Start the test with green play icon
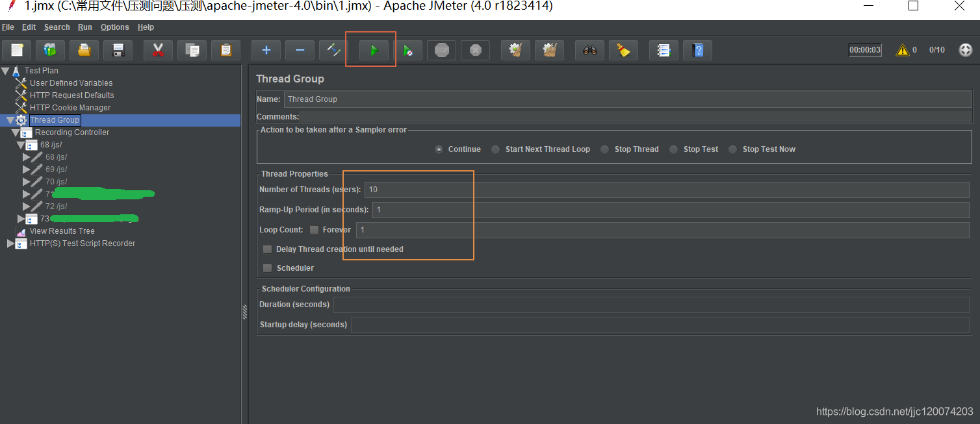980x424 pixels. [374, 50]
